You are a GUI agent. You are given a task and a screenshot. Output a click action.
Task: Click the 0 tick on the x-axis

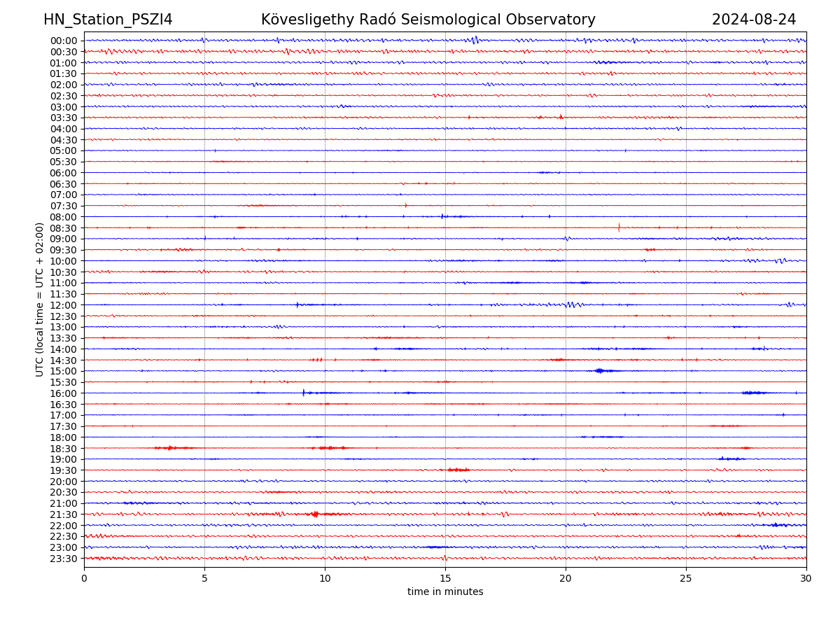(84, 579)
